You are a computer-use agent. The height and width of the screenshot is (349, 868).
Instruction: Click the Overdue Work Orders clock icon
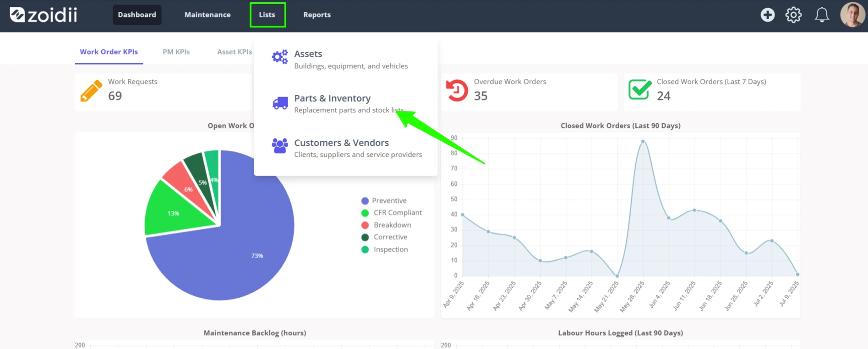(x=457, y=90)
